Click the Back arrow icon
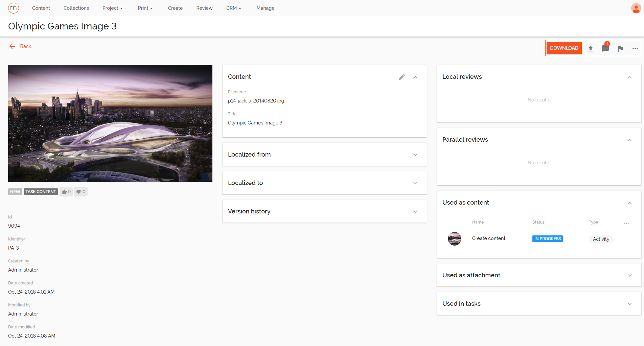The image size is (644, 346). tap(12, 46)
